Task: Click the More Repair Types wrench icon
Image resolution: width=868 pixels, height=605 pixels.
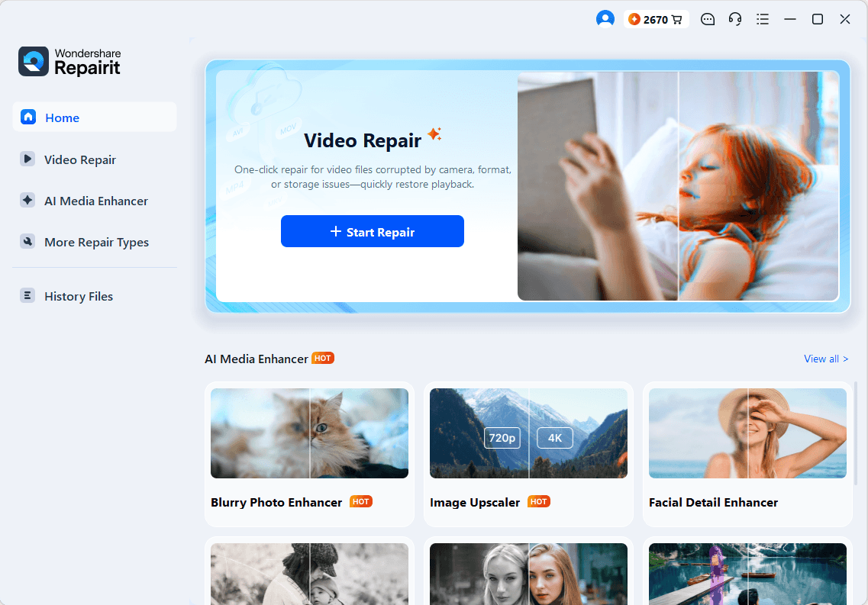Action: coord(27,241)
